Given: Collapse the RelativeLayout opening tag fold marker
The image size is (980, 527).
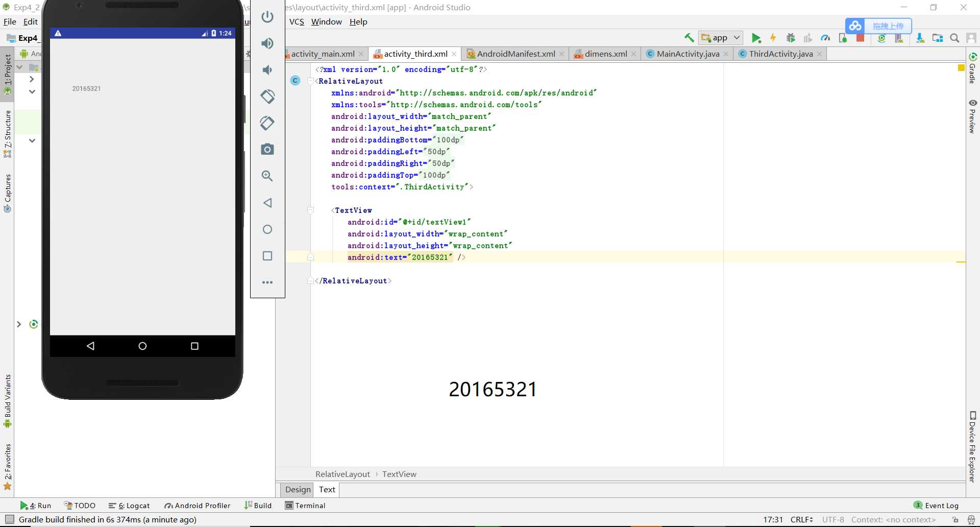Looking at the screenshot, I should coord(310,81).
